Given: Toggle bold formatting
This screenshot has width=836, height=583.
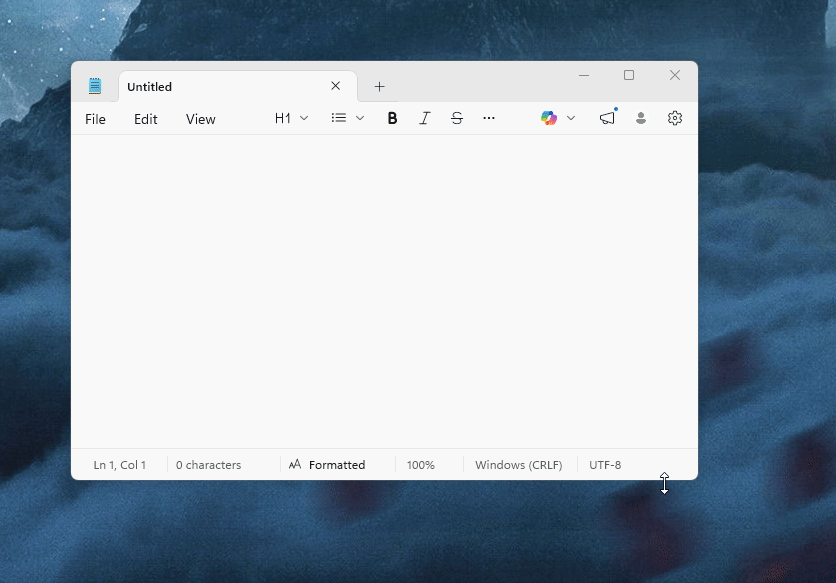Looking at the screenshot, I should click(392, 118).
